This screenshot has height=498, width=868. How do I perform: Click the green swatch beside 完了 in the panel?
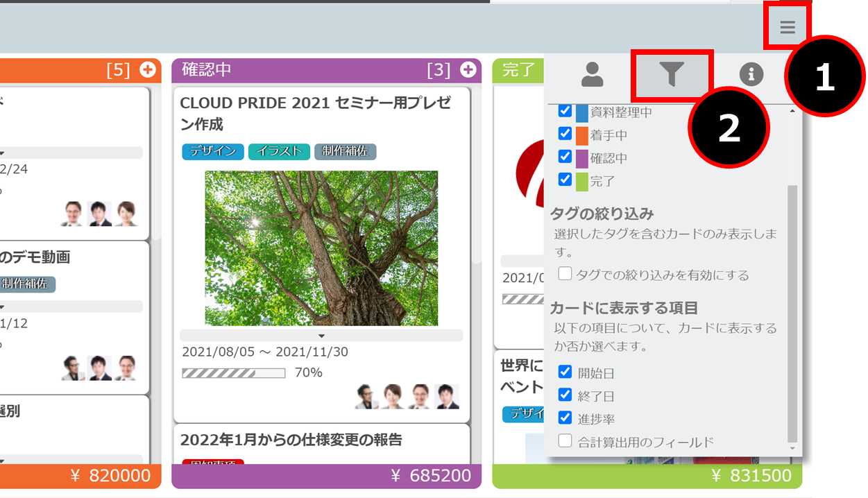pyautogui.click(x=581, y=181)
